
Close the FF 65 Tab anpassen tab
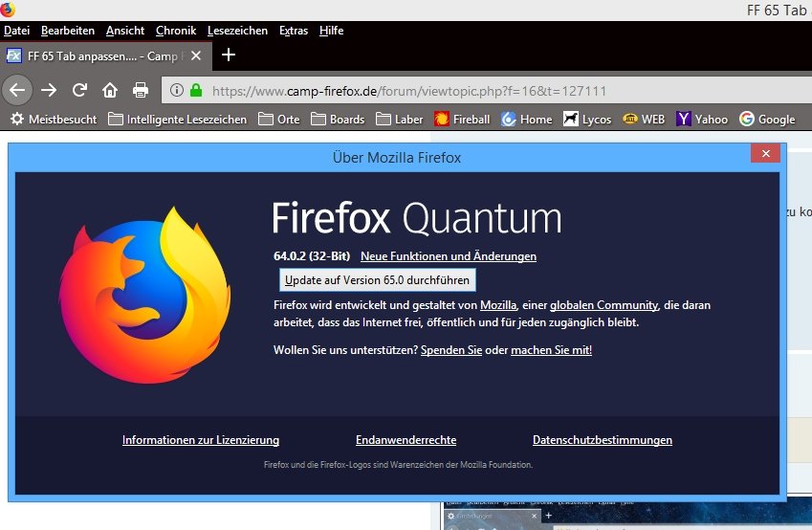click(x=196, y=55)
